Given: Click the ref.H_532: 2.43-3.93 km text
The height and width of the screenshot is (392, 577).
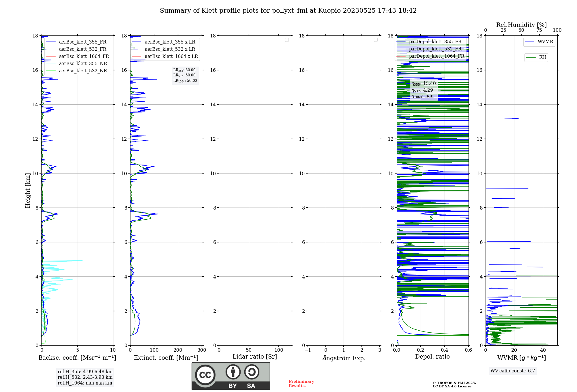Looking at the screenshot, I should pos(85,377).
